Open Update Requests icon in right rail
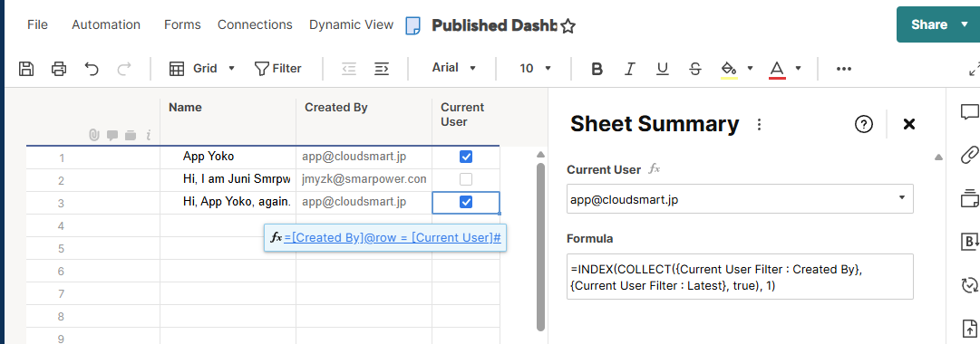The height and width of the screenshot is (344, 980). (969, 284)
